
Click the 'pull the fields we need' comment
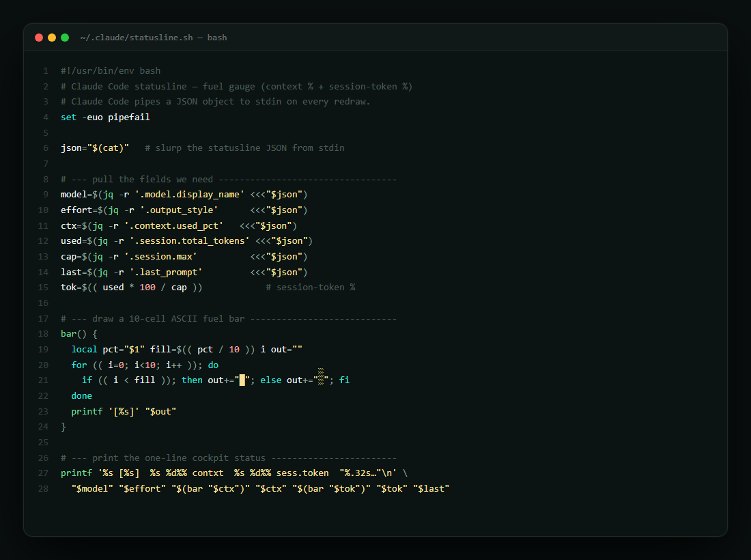(229, 179)
